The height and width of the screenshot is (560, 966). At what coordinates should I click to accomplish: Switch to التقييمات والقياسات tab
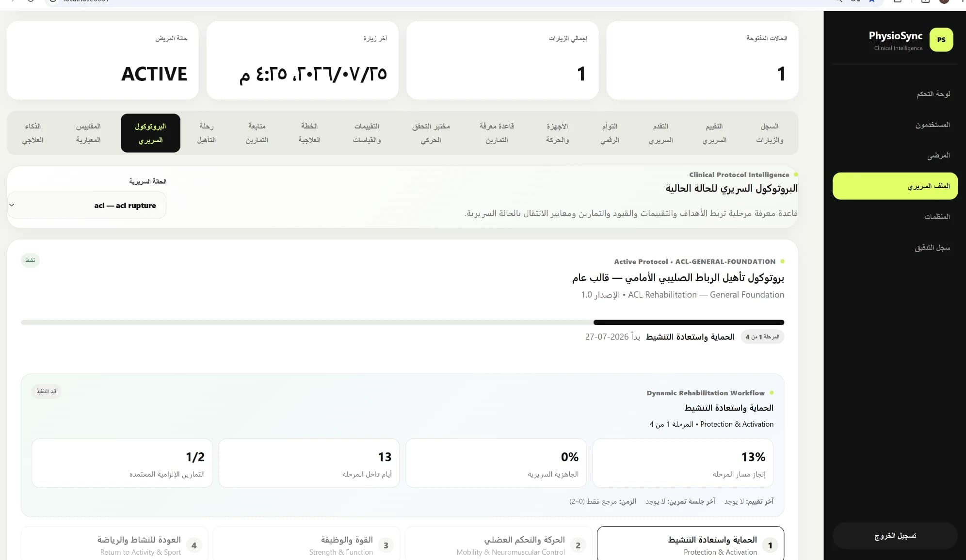(367, 133)
